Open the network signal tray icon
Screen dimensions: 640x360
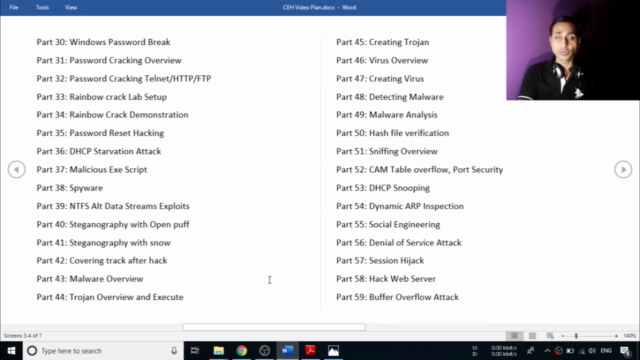point(582,351)
